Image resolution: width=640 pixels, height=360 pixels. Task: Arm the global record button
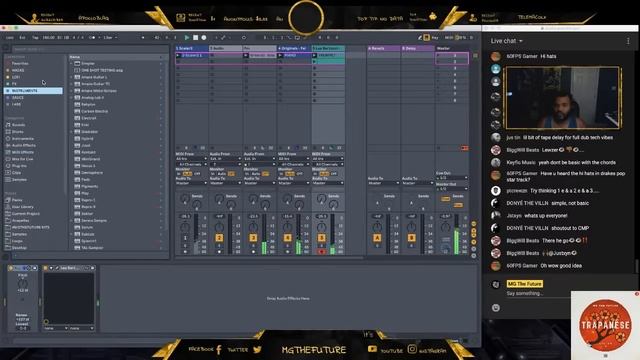(x=204, y=38)
